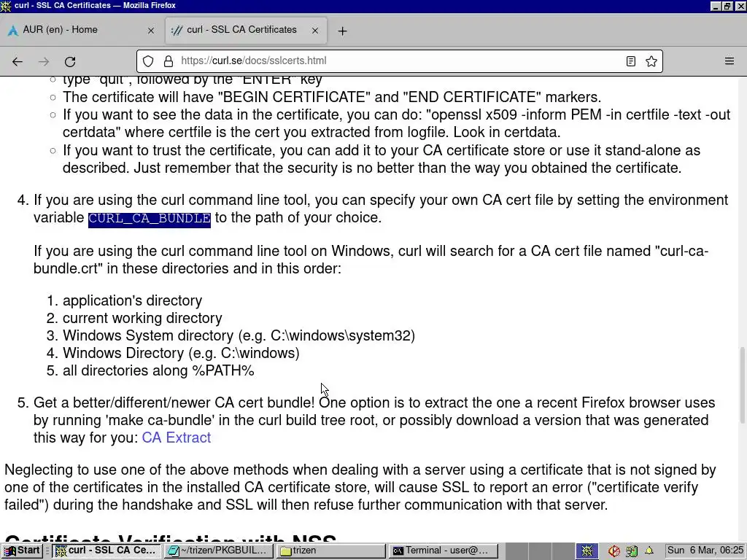Switch to the AUR (en) - Home tab
Image resolution: width=747 pixels, height=560 pixels.
81,30
